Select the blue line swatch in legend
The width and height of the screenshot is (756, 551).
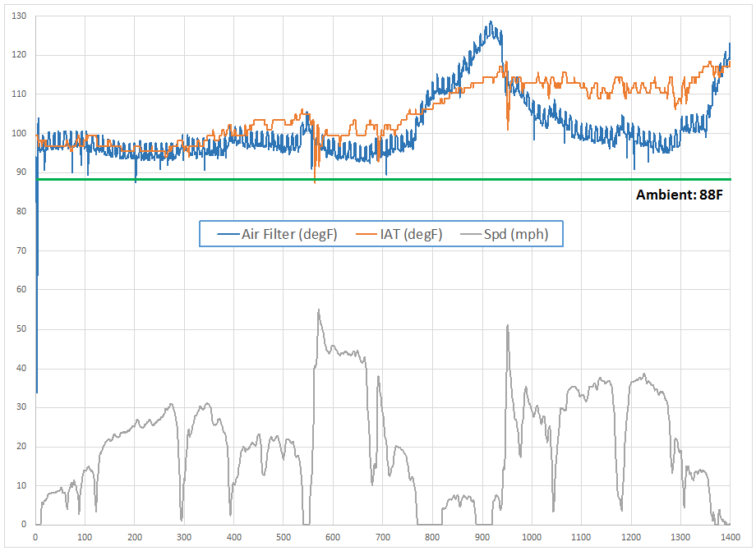point(228,234)
